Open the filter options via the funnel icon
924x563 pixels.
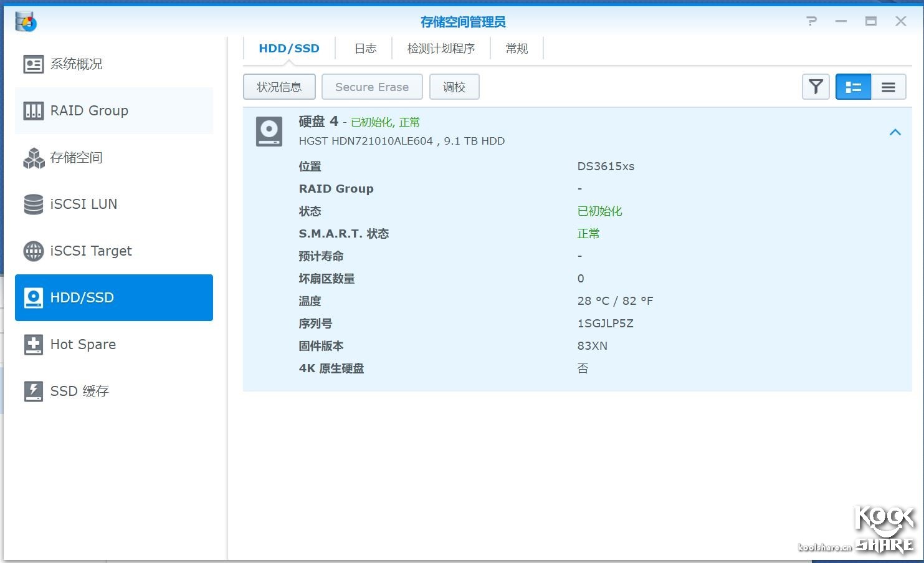click(x=815, y=87)
